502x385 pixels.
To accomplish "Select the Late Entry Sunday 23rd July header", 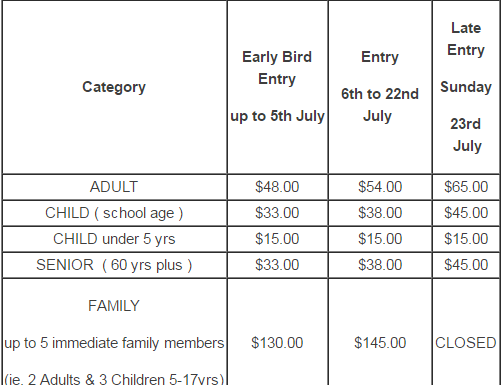I will [x=466, y=87].
